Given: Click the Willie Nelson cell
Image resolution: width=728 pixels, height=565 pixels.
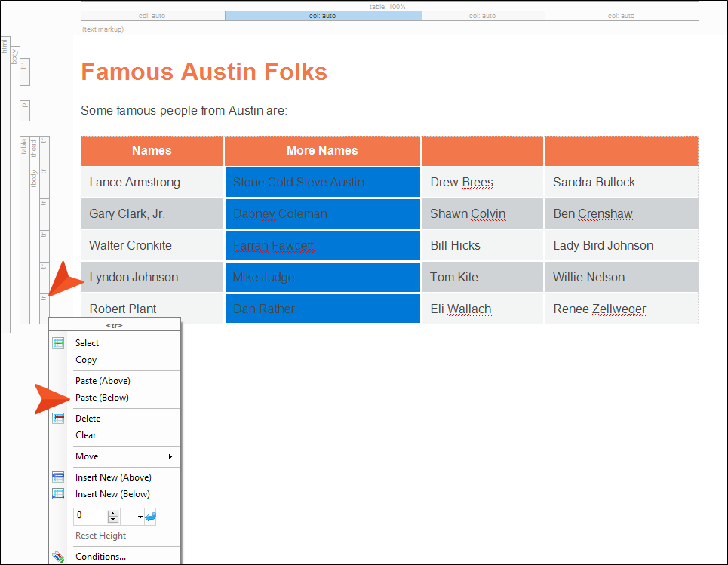Looking at the screenshot, I should [x=621, y=277].
